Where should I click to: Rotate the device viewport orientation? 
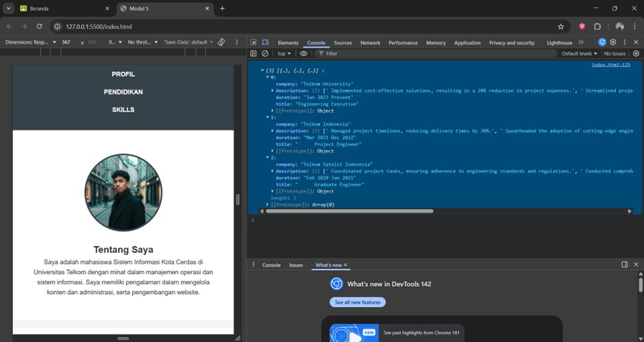[x=221, y=42]
